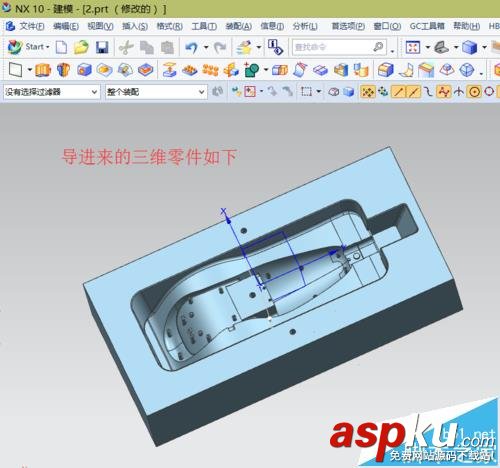The image size is (500, 468).
Task: Open the 插入(S) menu
Action: click(135, 26)
